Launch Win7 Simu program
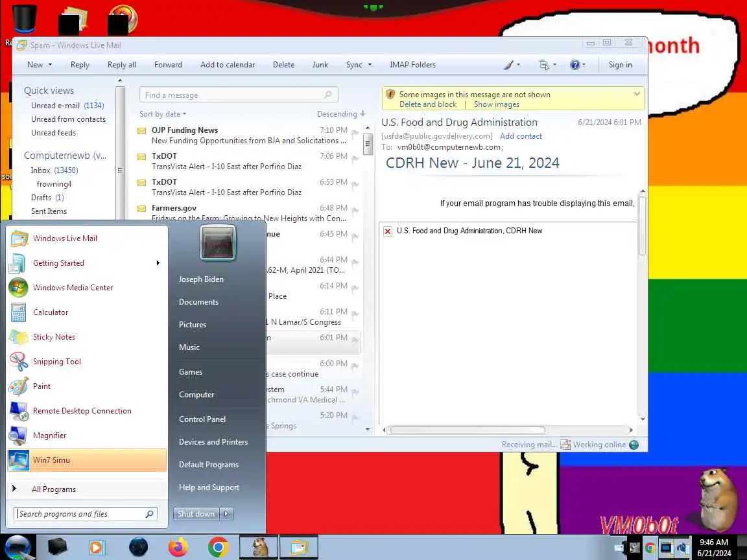Viewport: 747px width, 560px height. (x=87, y=460)
